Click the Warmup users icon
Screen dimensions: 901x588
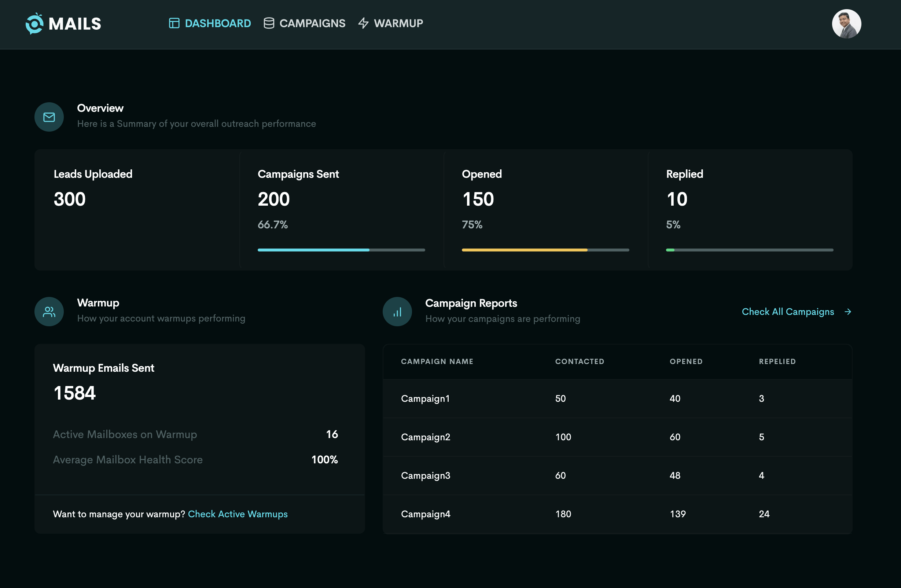point(49,312)
